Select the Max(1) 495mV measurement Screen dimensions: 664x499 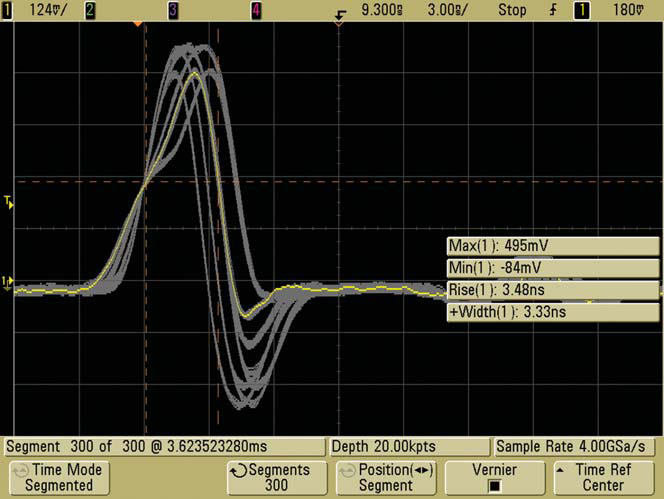[x=551, y=247]
